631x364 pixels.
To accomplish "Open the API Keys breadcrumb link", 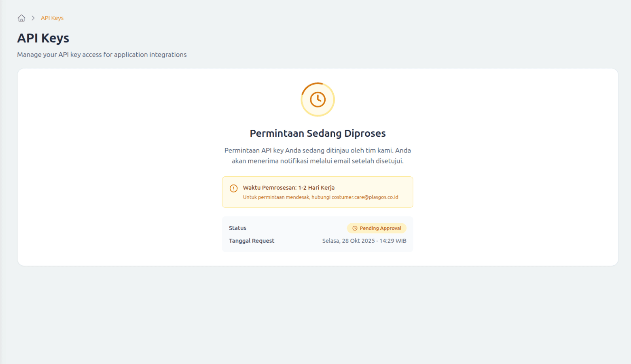I will pos(52,18).
